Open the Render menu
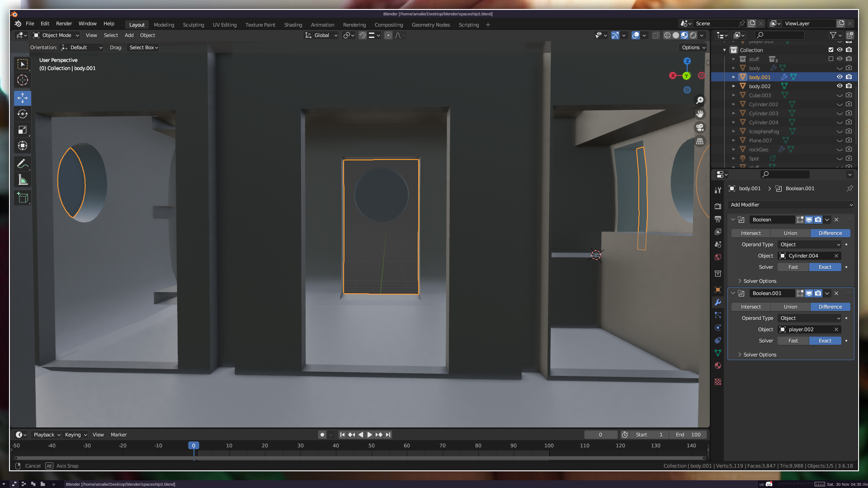This screenshot has width=868, height=488. tap(64, 23)
